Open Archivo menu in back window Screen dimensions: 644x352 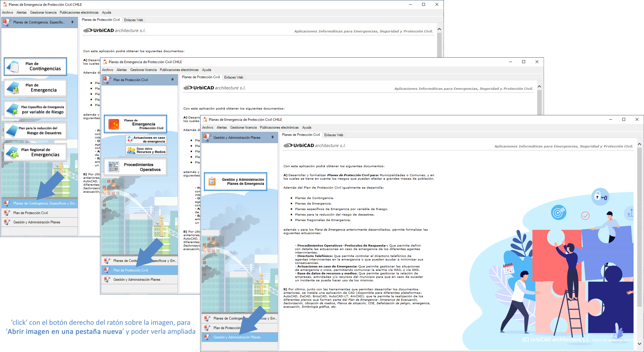(x=8, y=12)
